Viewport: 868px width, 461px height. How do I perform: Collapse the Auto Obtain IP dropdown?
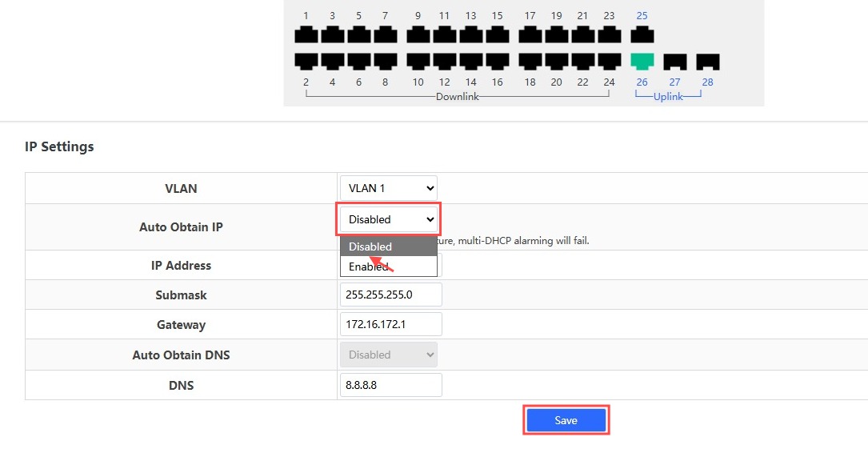tap(389, 219)
